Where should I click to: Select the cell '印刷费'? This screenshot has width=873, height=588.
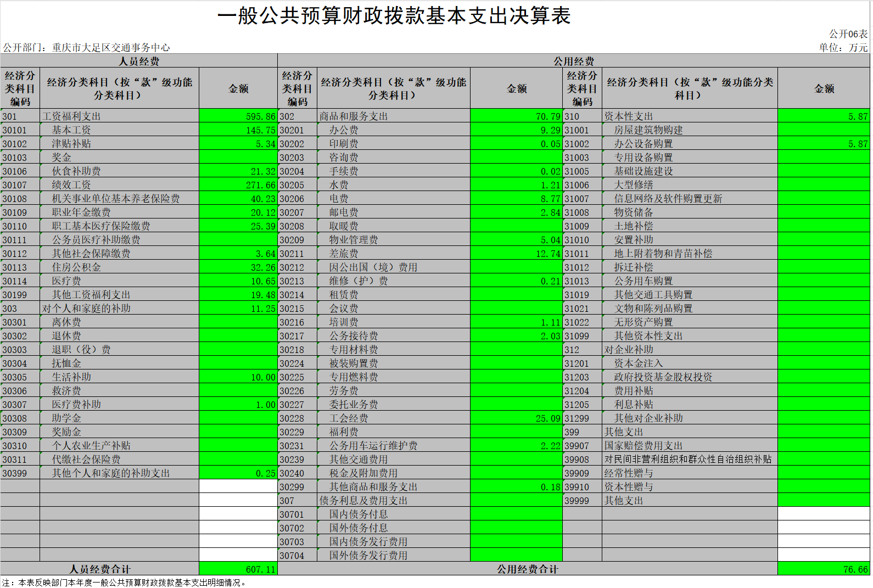pyautogui.click(x=394, y=143)
